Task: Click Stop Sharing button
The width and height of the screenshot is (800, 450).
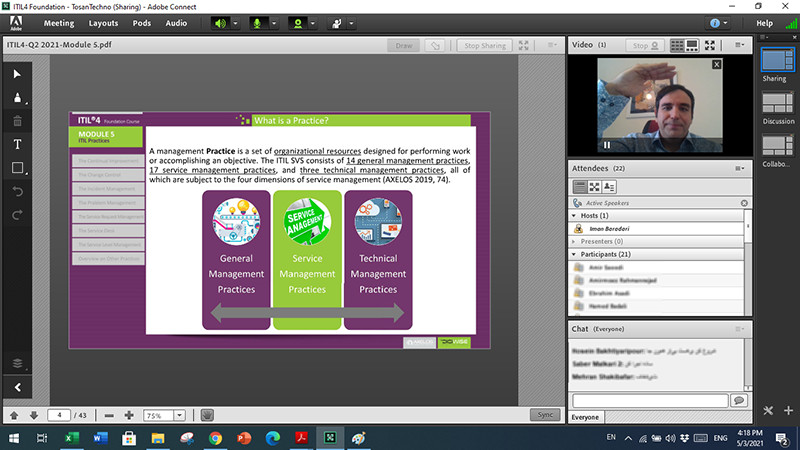Action: coord(485,45)
